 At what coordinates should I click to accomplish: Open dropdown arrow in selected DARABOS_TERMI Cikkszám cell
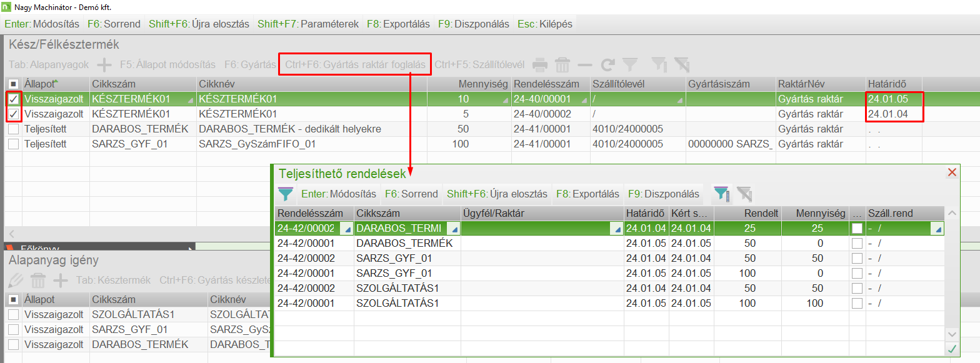[454, 230]
